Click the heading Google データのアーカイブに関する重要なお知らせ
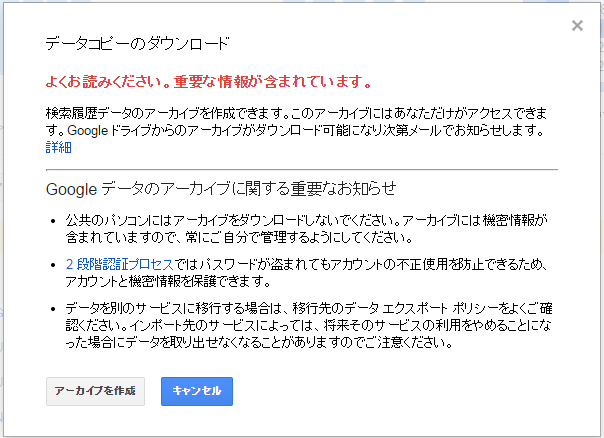This screenshot has width=604, height=438. pos(221,189)
